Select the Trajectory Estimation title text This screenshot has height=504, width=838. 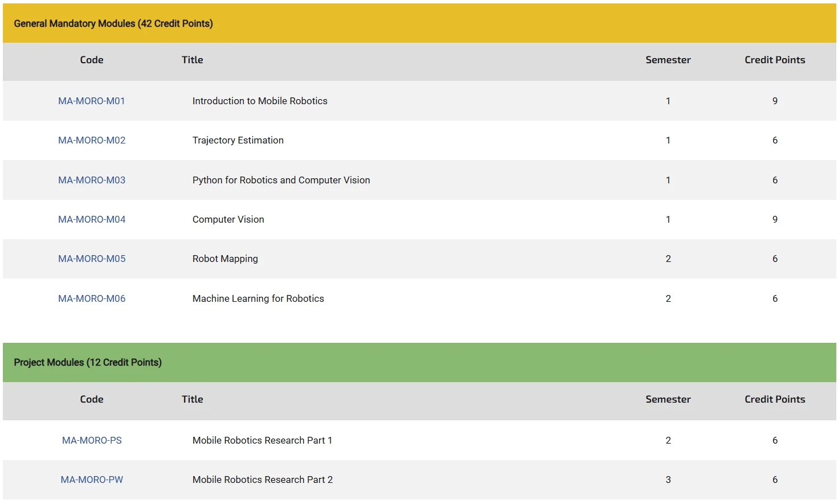click(238, 140)
